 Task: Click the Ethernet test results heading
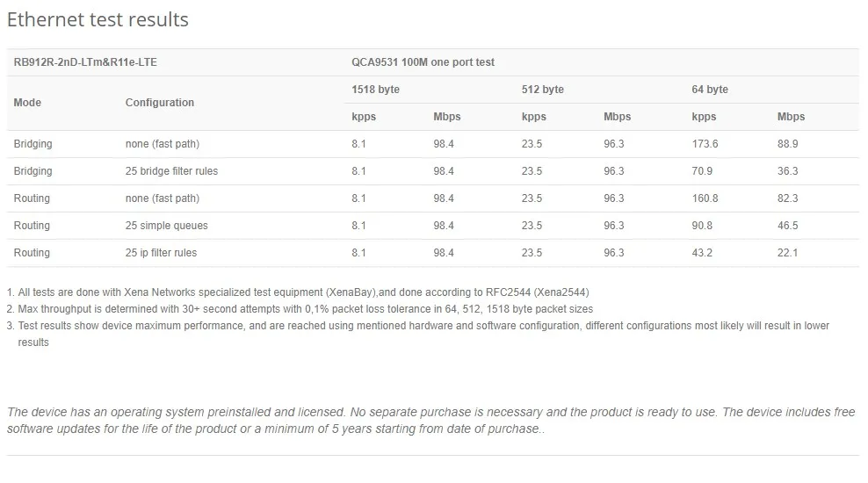point(98,19)
